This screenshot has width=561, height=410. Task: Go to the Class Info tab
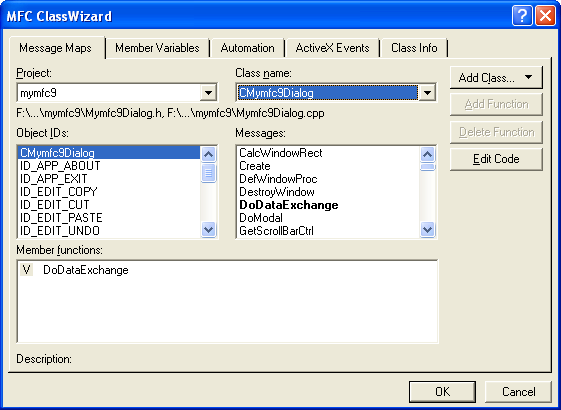click(414, 48)
